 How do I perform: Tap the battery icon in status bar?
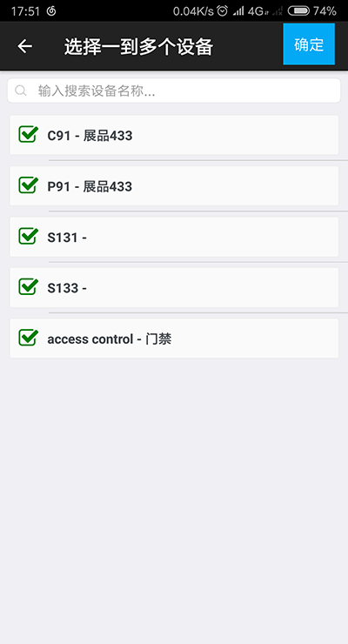click(298, 10)
